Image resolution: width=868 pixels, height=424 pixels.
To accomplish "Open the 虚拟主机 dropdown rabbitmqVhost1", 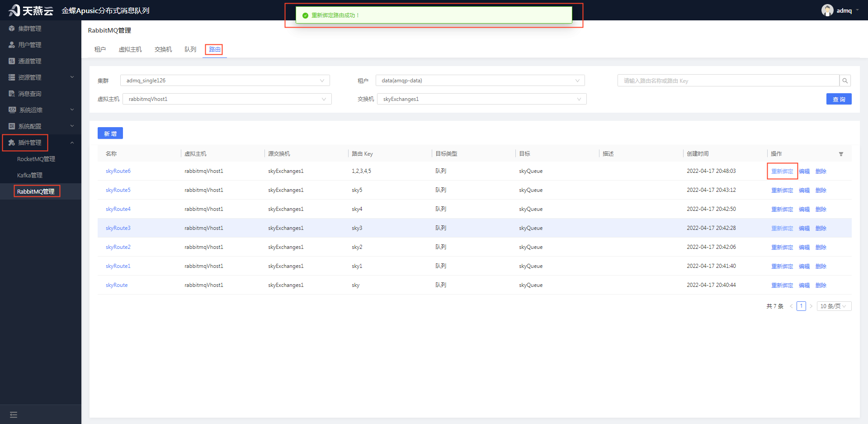I will point(227,99).
